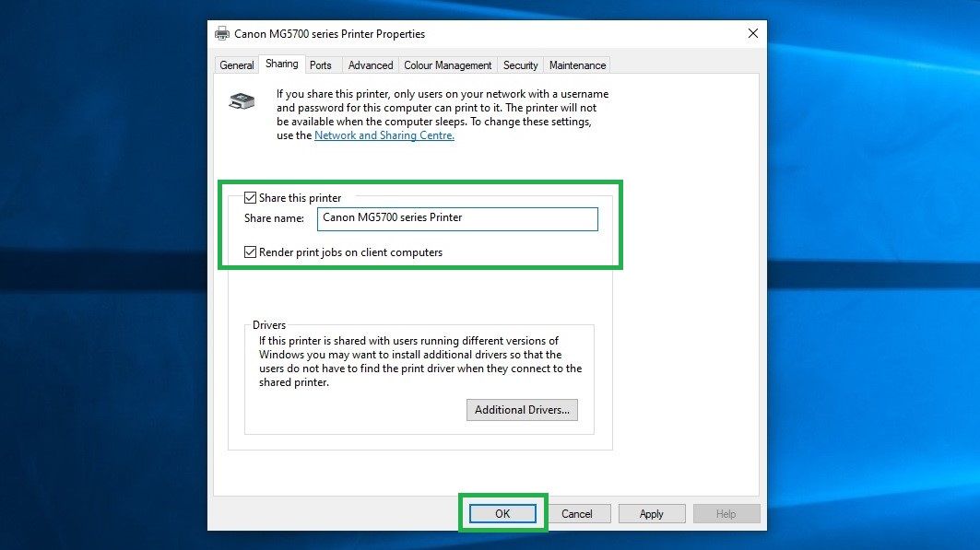The width and height of the screenshot is (980, 550).
Task: Dismiss the dialog with Cancel
Action: [579, 513]
